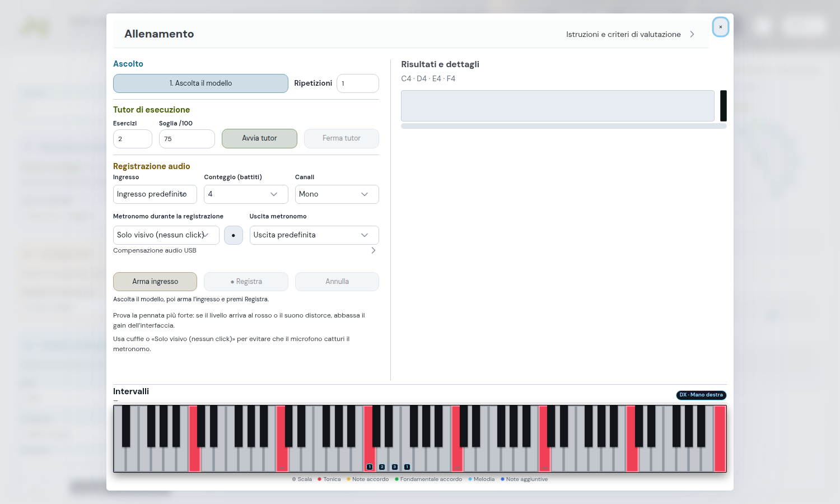Click the Risultati e dettagli heading
840x504 pixels.
point(440,64)
